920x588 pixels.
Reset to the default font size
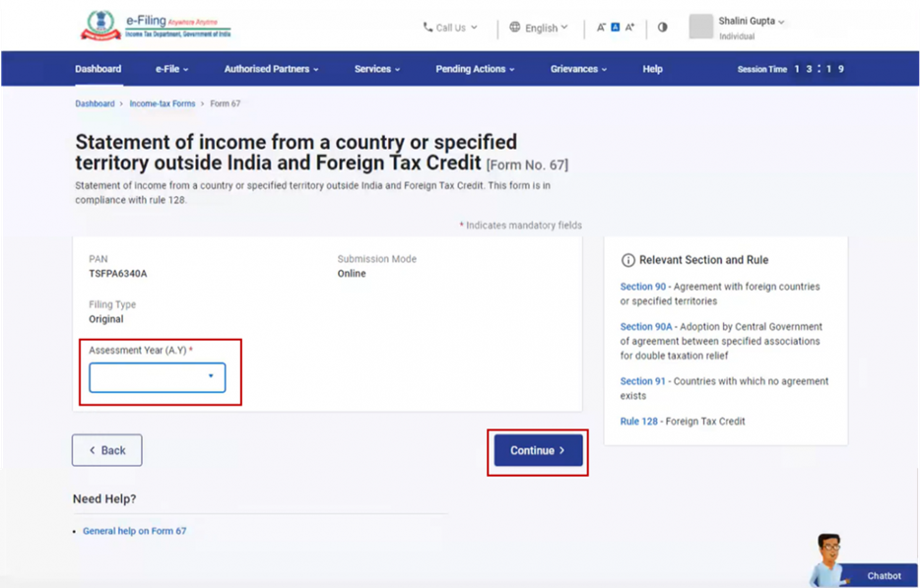click(615, 28)
